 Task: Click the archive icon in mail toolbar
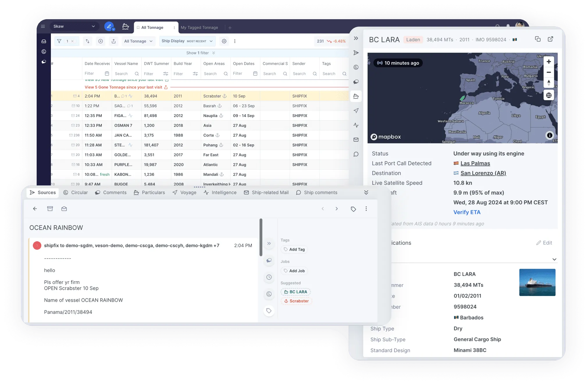click(x=50, y=209)
